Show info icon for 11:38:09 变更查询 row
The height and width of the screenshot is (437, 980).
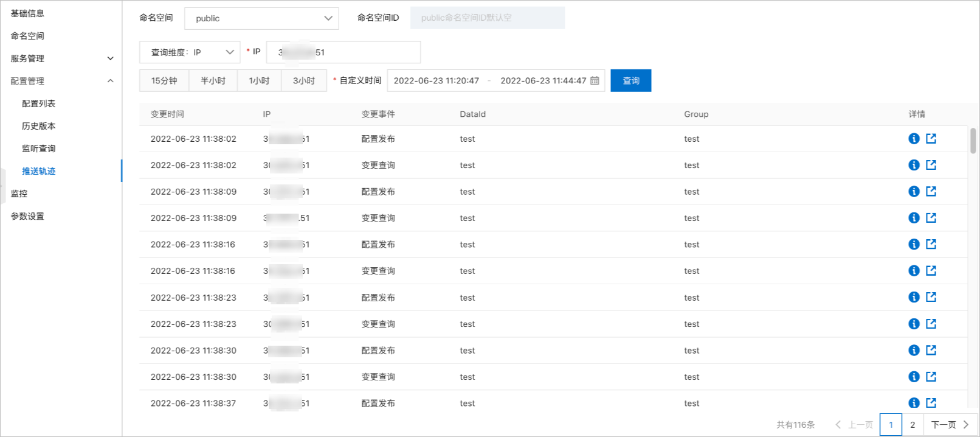914,218
